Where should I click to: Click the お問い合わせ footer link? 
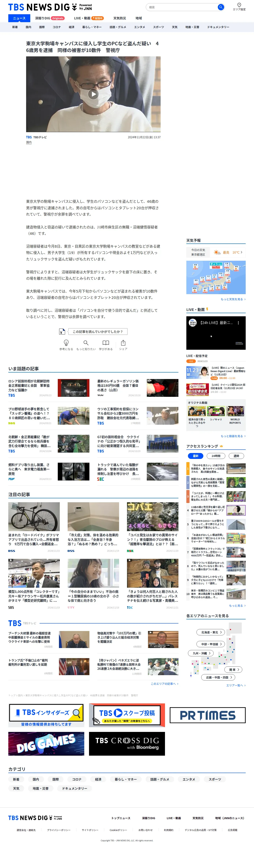pos(146,830)
